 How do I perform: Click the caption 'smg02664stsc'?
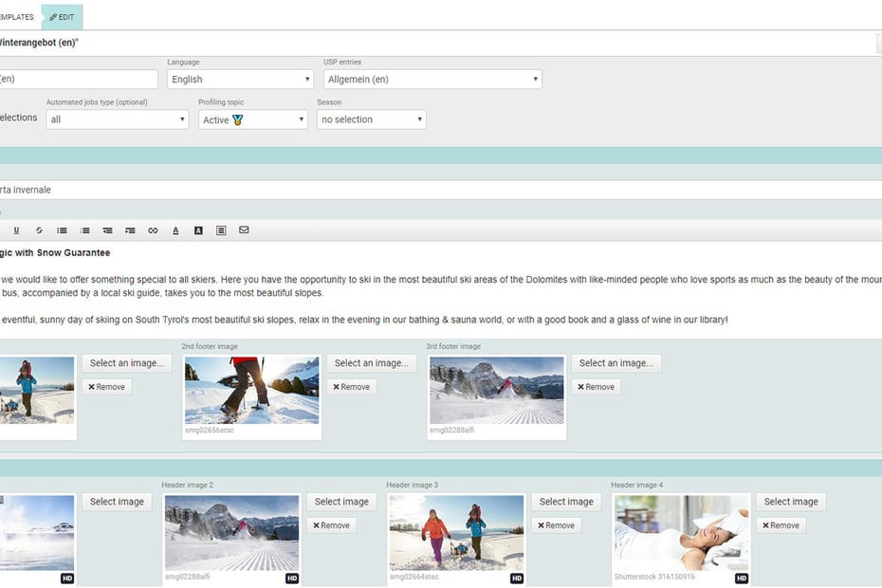pyautogui.click(x=414, y=577)
